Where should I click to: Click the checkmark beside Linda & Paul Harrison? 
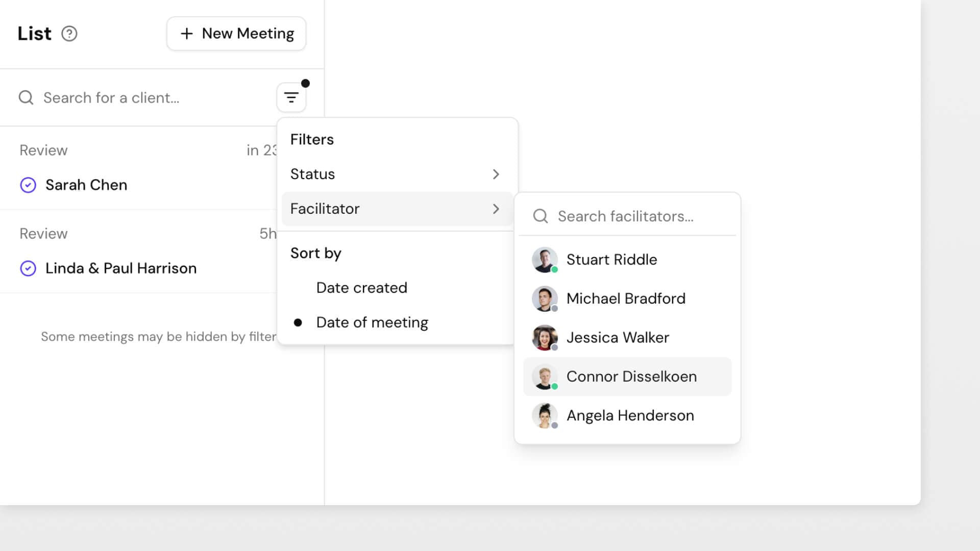click(28, 268)
